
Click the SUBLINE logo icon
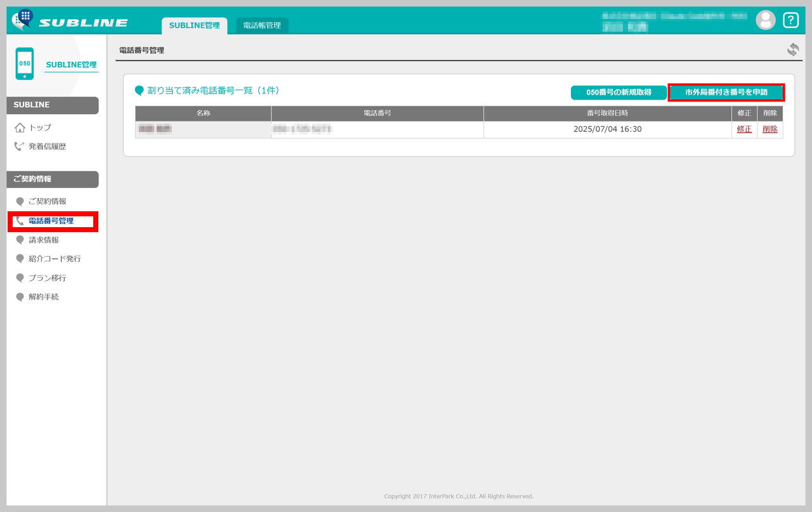(23, 20)
